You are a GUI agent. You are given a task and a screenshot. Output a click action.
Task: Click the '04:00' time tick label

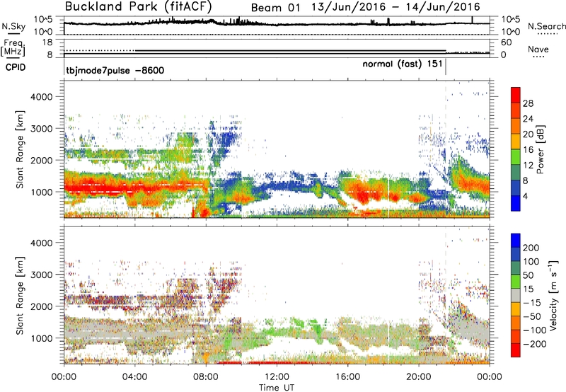135,377
